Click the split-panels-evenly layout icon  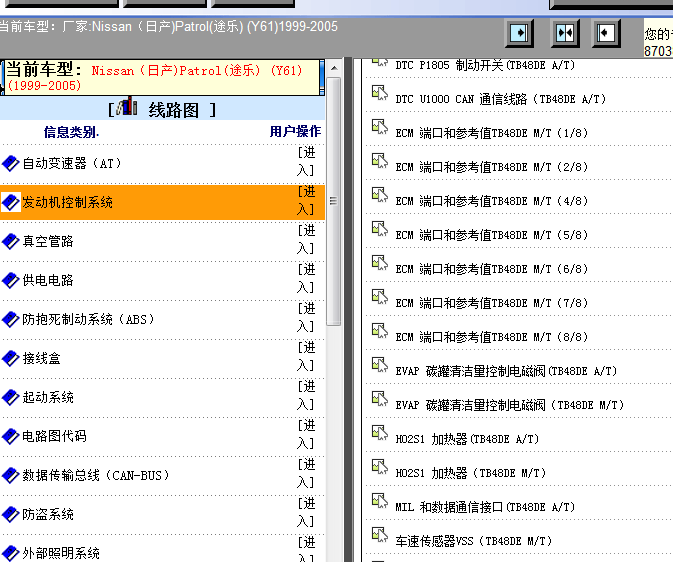(564, 33)
